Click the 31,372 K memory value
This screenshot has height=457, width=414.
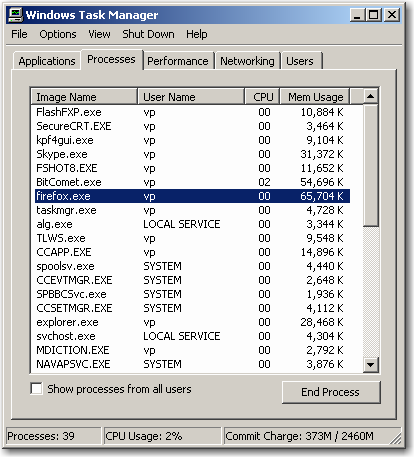coord(322,154)
